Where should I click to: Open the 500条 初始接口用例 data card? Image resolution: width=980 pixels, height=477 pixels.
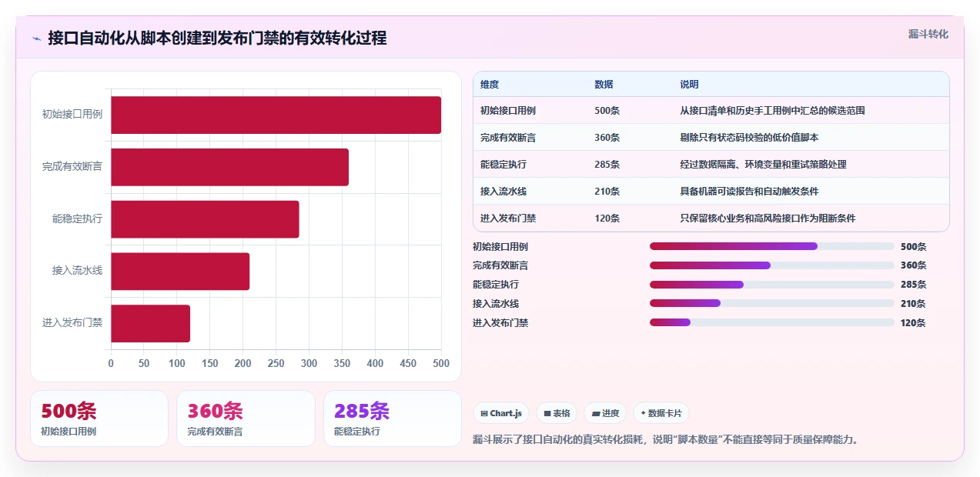(x=99, y=419)
